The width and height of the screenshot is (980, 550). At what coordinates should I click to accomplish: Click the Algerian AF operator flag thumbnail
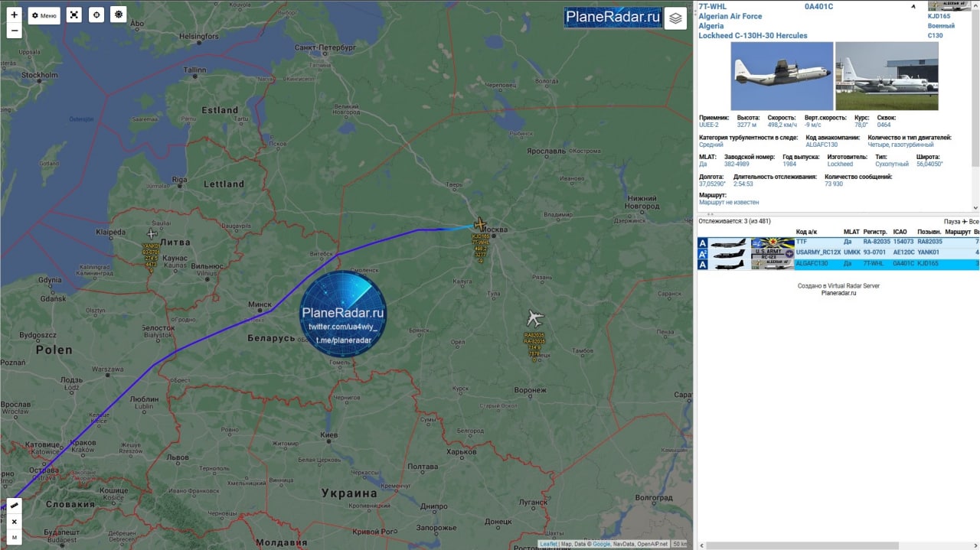949,5
